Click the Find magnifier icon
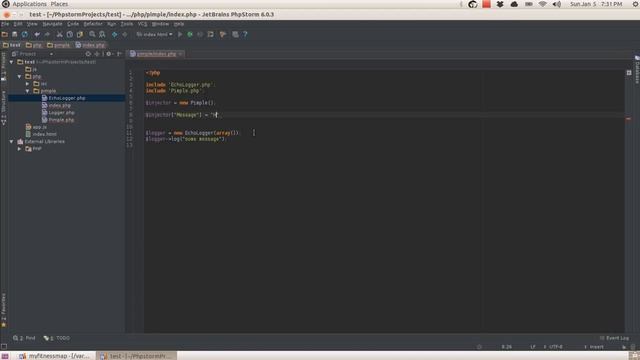 92,35
